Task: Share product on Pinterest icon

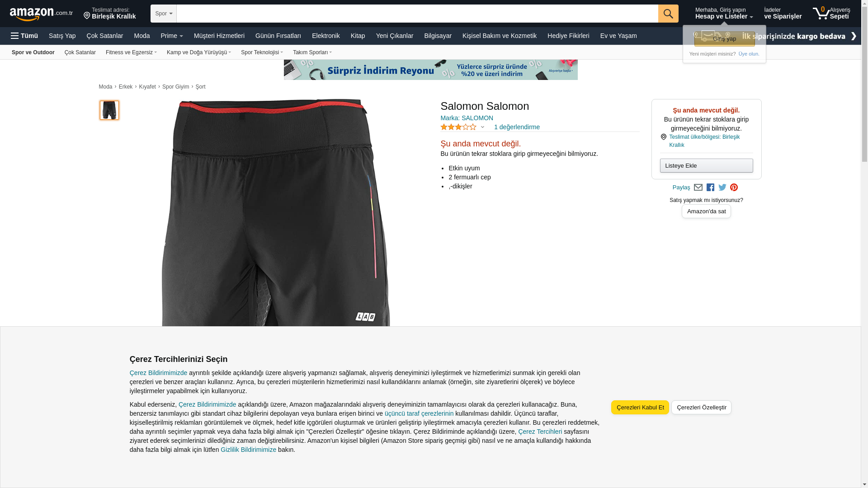Action: [734, 188]
